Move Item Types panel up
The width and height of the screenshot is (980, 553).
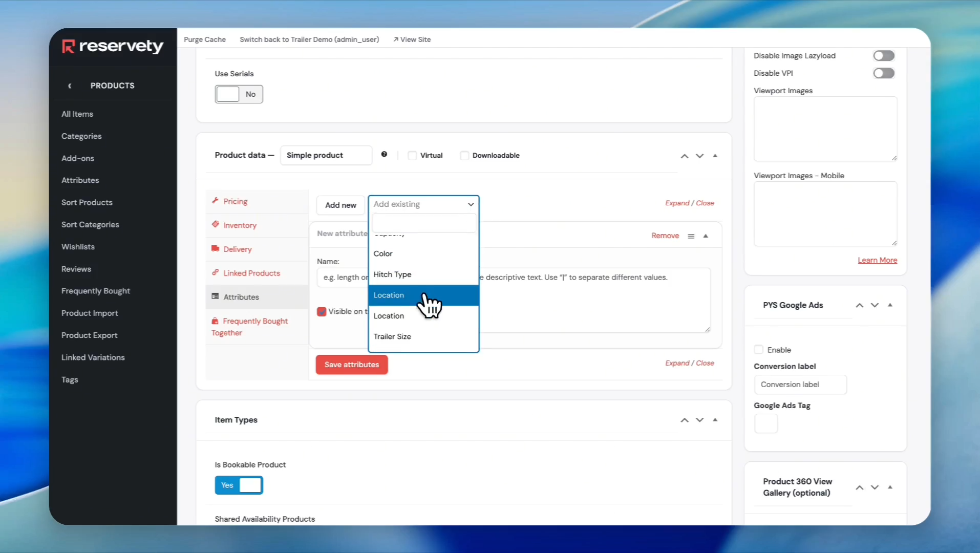click(x=685, y=420)
